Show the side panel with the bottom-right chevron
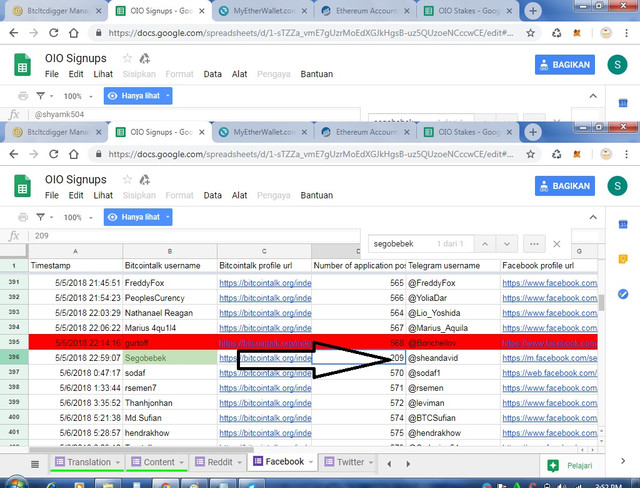This screenshot has width=640, height=488. click(x=623, y=461)
